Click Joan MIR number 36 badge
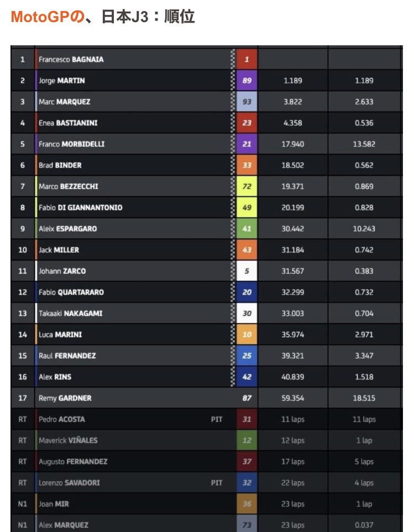 pos(247,504)
